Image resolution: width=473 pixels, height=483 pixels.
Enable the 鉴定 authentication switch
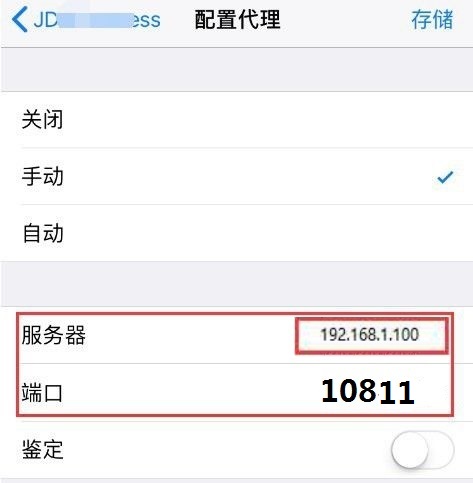423,450
